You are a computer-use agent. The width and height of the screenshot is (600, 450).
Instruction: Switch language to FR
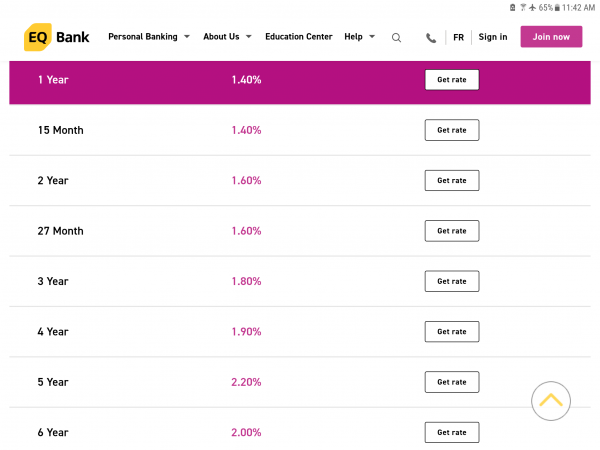(458, 37)
